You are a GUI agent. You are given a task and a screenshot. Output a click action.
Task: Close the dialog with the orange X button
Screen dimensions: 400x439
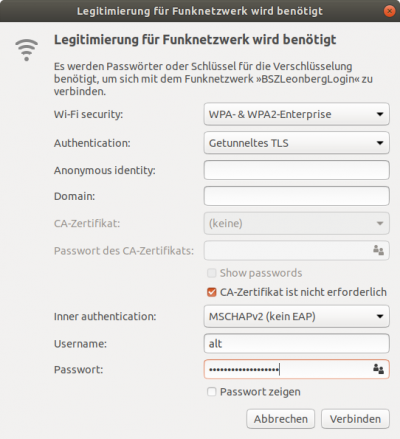(x=389, y=11)
